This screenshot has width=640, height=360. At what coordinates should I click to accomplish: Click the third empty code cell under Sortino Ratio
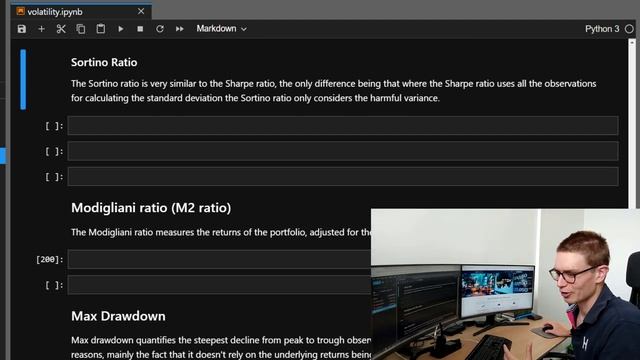[x=343, y=176]
